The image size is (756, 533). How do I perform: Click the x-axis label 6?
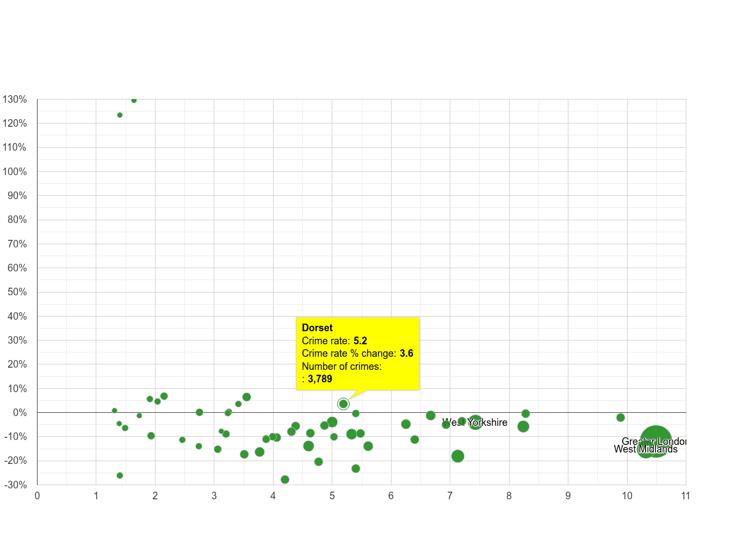(391, 496)
